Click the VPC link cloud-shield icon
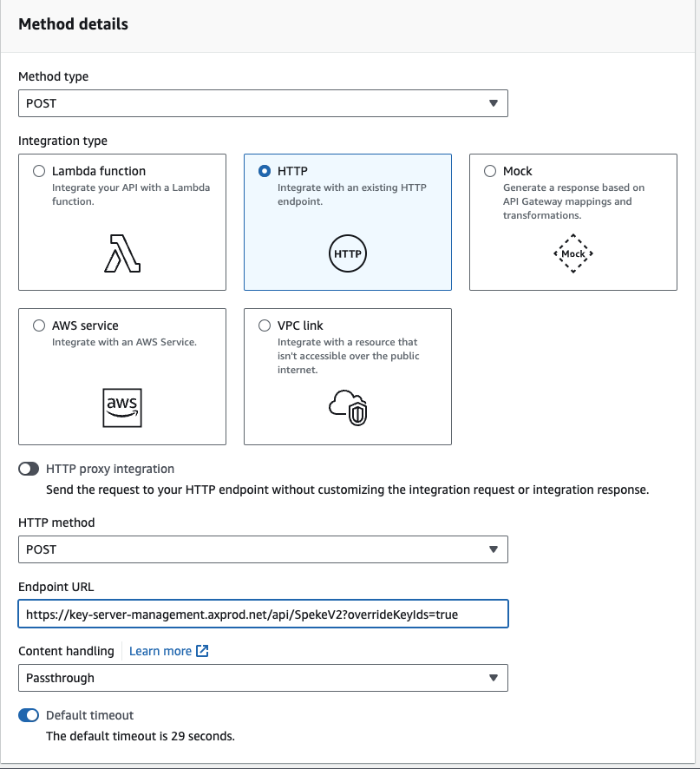This screenshot has height=769, width=700. point(347,408)
